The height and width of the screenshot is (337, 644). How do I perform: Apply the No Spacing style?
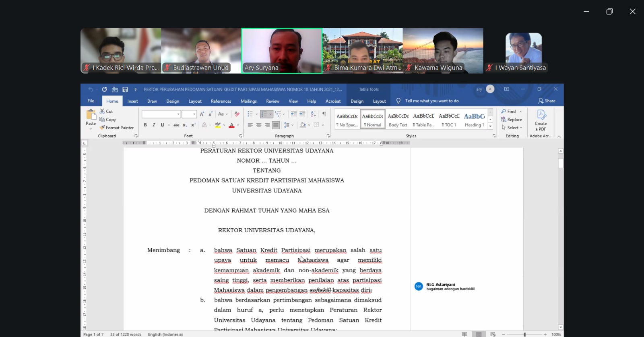click(x=347, y=120)
